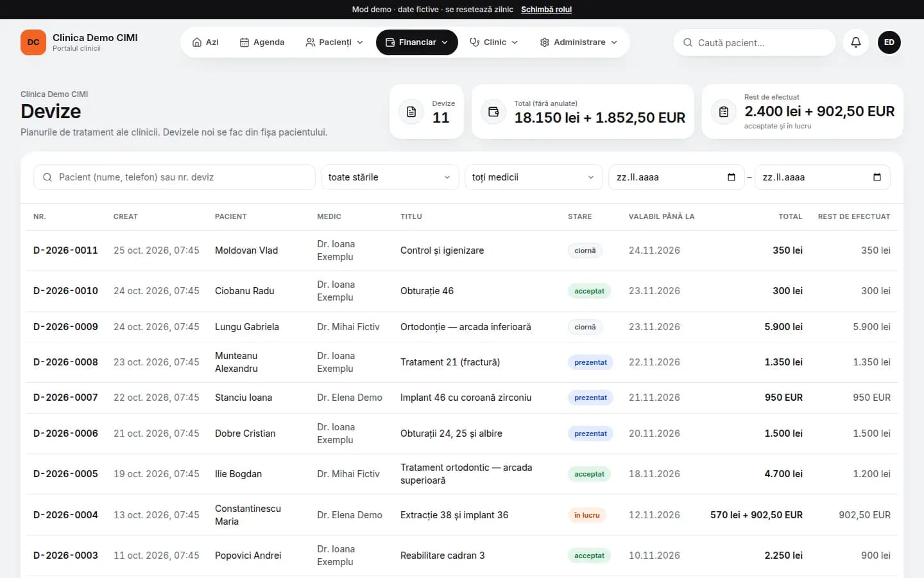Click the ED user avatar
This screenshot has height=578, width=924.
click(x=889, y=42)
